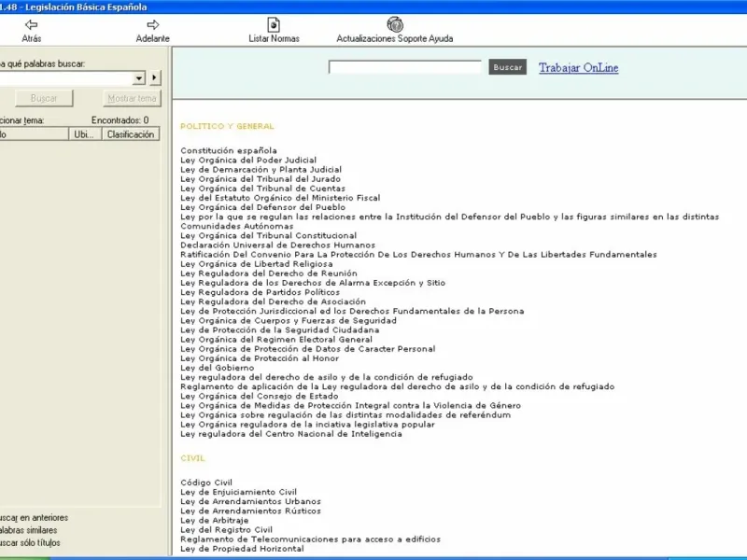This screenshot has width=747, height=560.
Task: Open Ley contra la Violencia de Género
Action: point(351,406)
